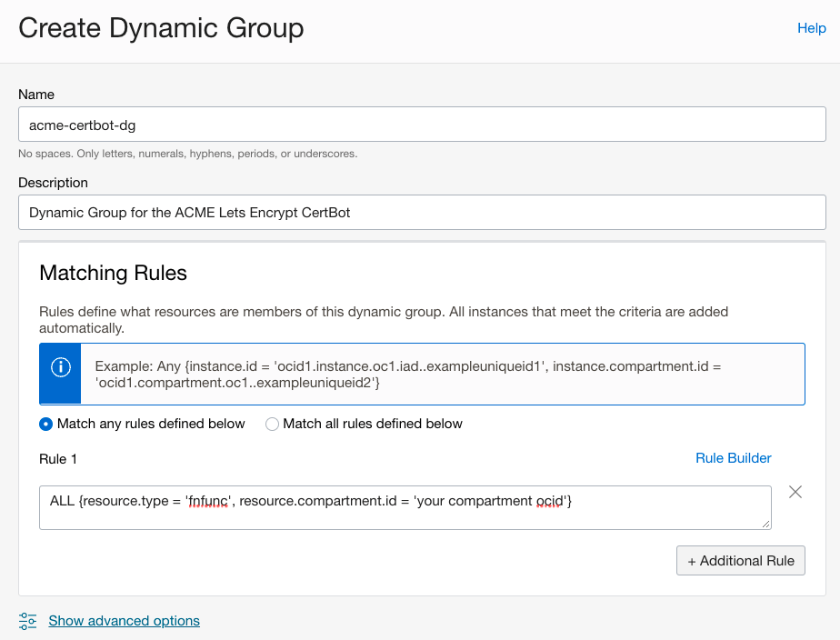Click the 'Create Dynamic Group' title

pyautogui.click(x=161, y=28)
